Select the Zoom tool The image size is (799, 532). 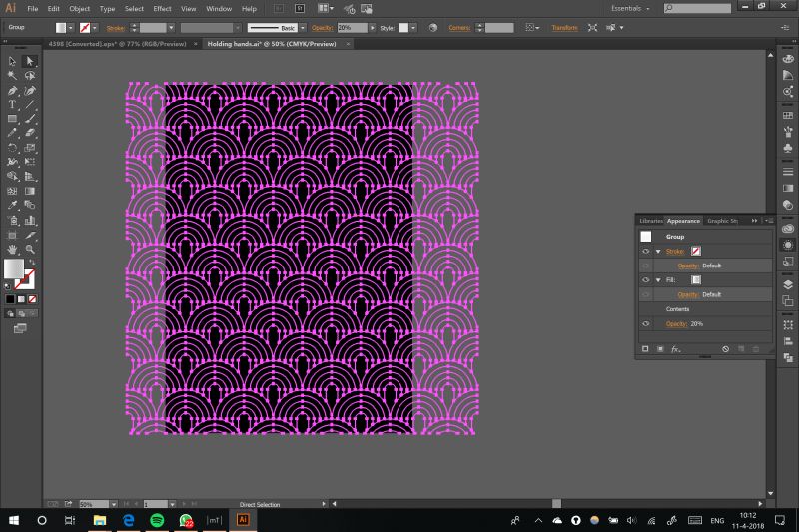coord(30,249)
